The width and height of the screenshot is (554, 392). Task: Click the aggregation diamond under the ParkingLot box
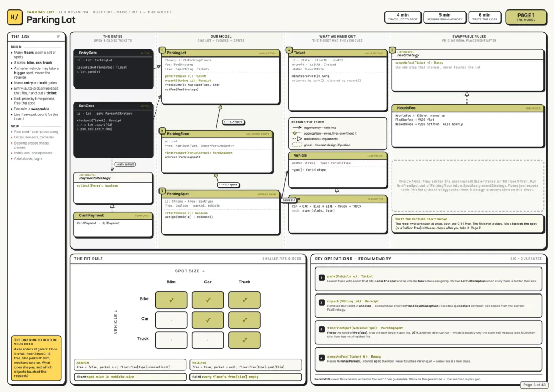click(x=220, y=107)
